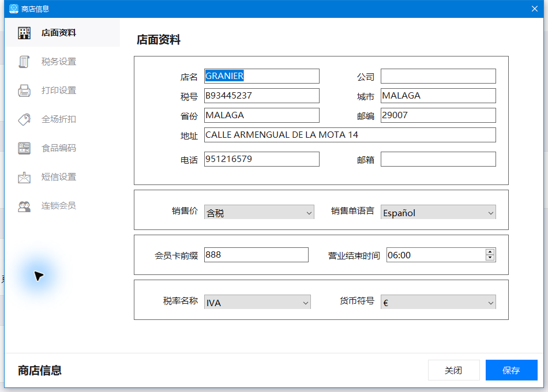
Task: Switch to the 税务设置 section
Action: coord(62,62)
